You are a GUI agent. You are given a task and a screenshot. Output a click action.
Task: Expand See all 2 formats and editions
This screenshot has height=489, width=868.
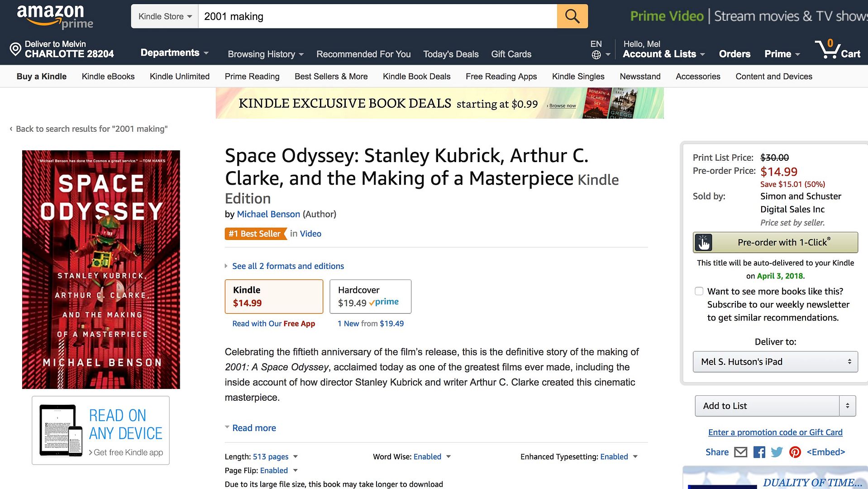288,266
